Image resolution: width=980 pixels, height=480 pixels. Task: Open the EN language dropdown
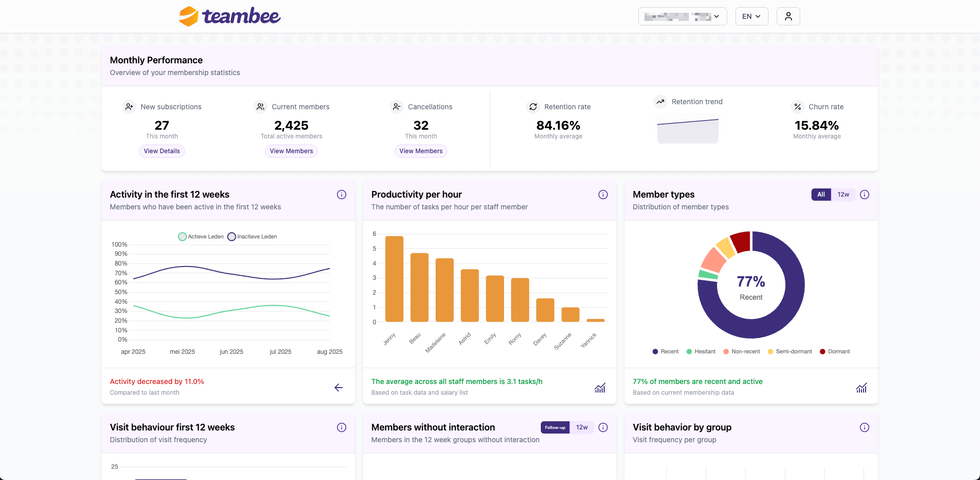tap(751, 16)
